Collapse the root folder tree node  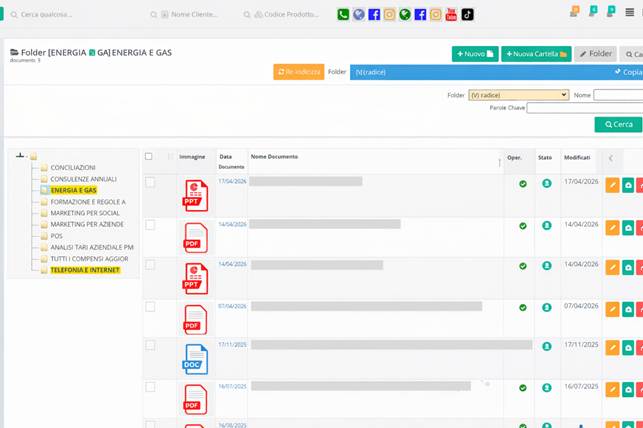pyautogui.click(x=20, y=155)
